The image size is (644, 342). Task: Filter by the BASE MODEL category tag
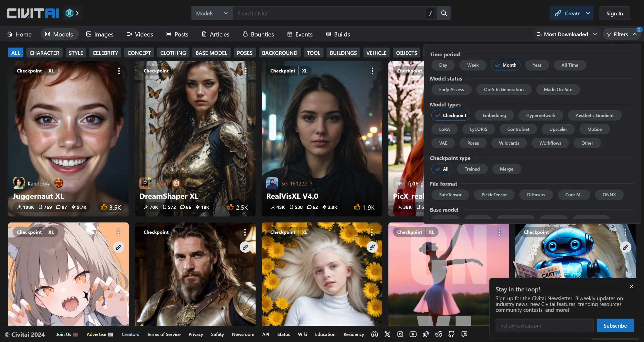tap(211, 53)
